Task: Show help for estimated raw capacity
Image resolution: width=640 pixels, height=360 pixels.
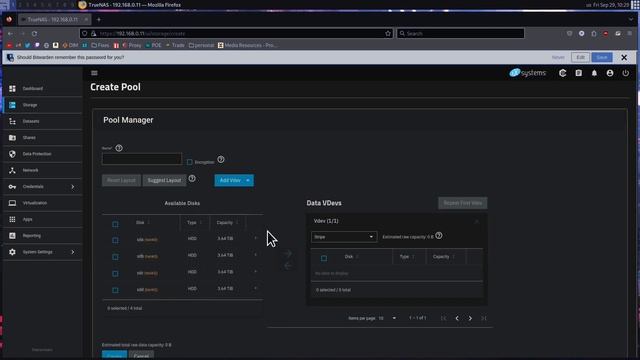Action: pos(439,236)
